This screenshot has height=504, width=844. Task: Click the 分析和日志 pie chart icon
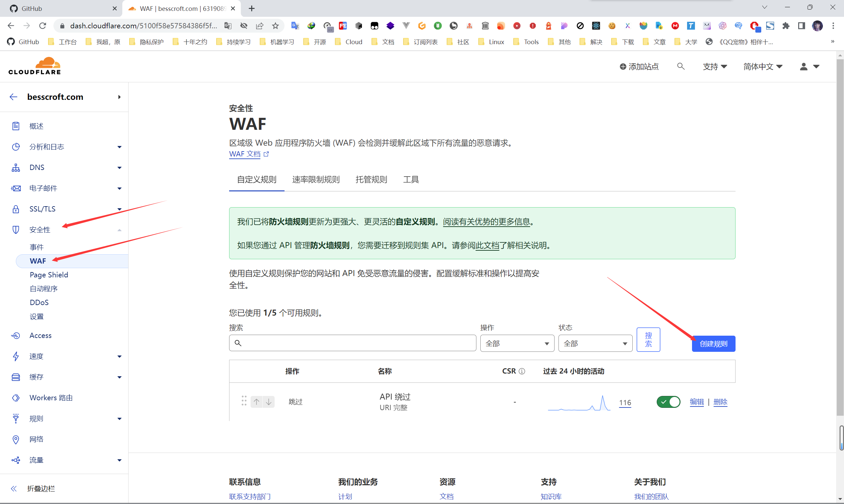coord(15,147)
